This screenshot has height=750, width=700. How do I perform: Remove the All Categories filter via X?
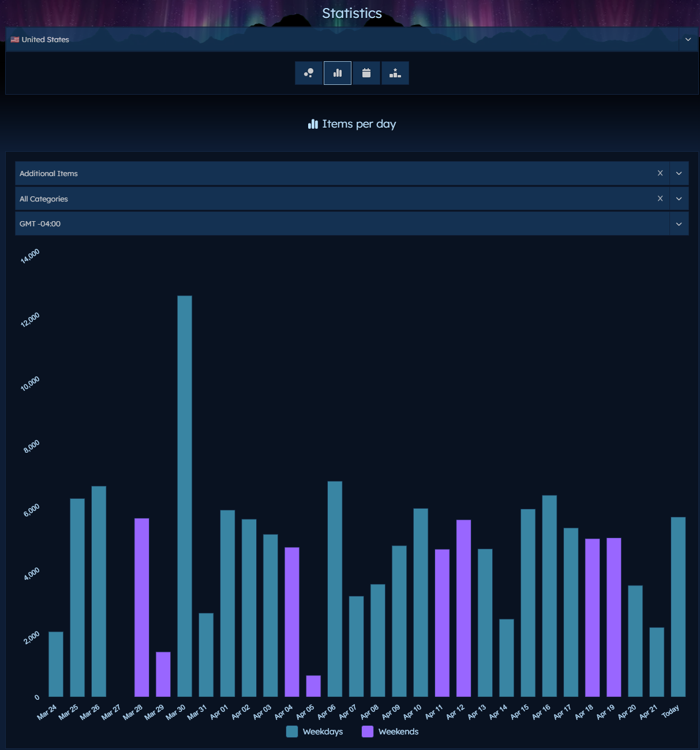point(660,198)
